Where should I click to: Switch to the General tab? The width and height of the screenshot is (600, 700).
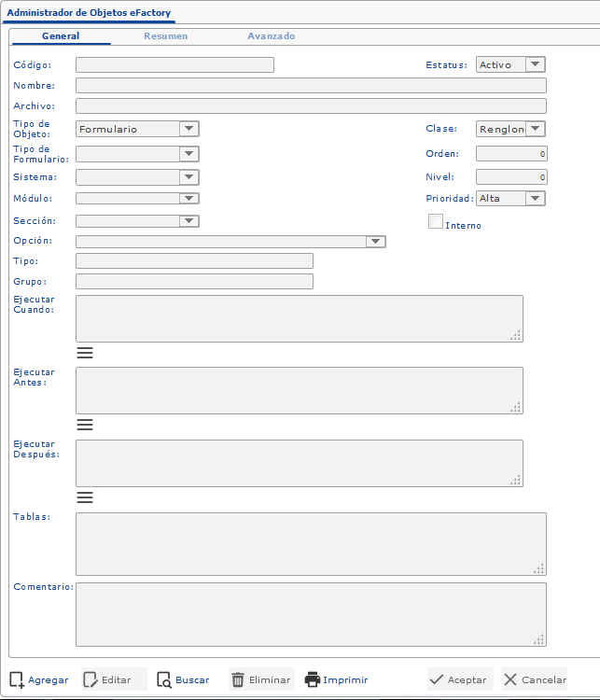[x=61, y=36]
